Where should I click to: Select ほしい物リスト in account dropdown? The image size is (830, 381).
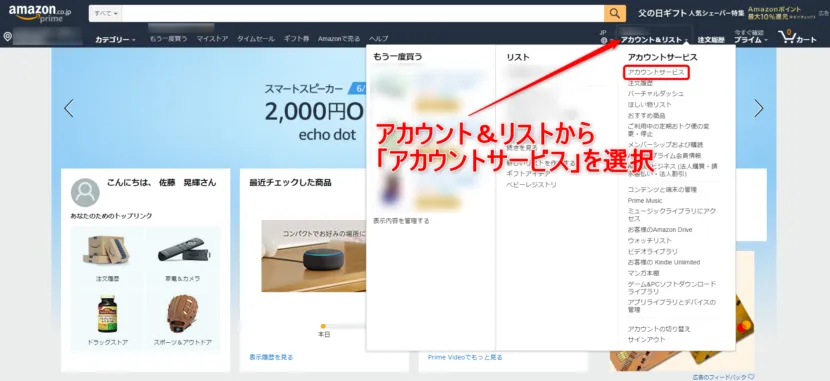tap(649, 105)
